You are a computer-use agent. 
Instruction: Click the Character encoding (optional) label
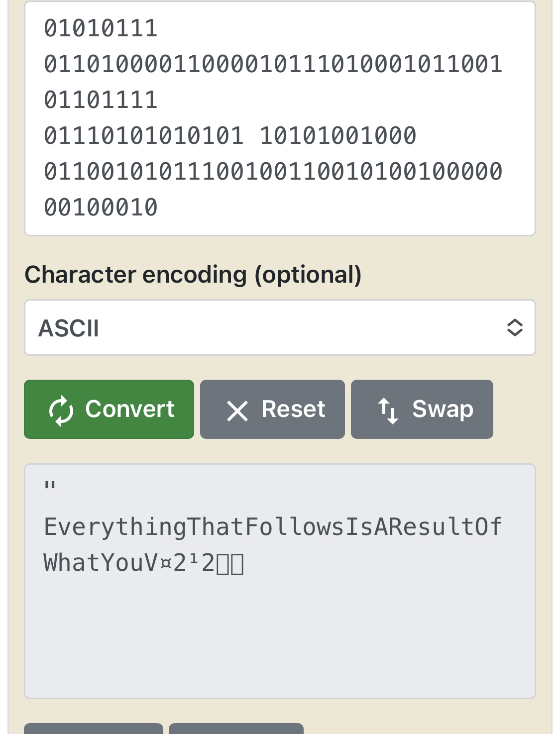coord(193,275)
